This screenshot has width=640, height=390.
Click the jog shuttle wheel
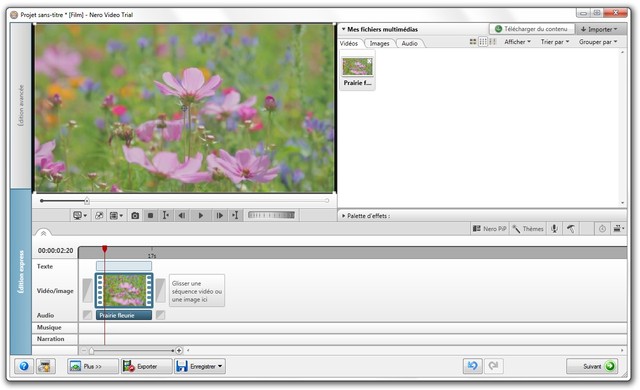pos(271,215)
